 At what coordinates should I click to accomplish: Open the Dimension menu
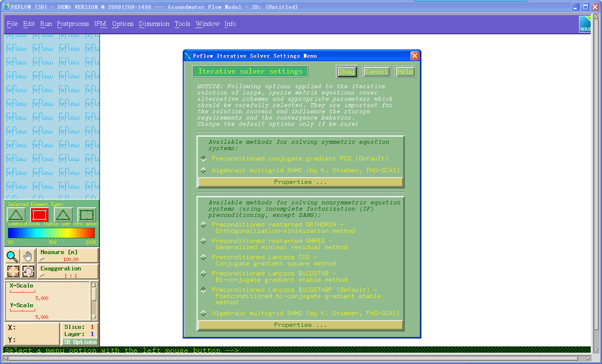[x=154, y=24]
